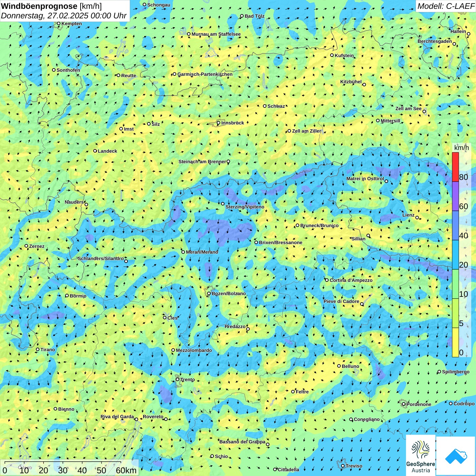This screenshot has width=476, height=476.
Task: Click the date 'Donnerstag, 27.02.2025 00:00 Uhr'
Action: pos(64,16)
